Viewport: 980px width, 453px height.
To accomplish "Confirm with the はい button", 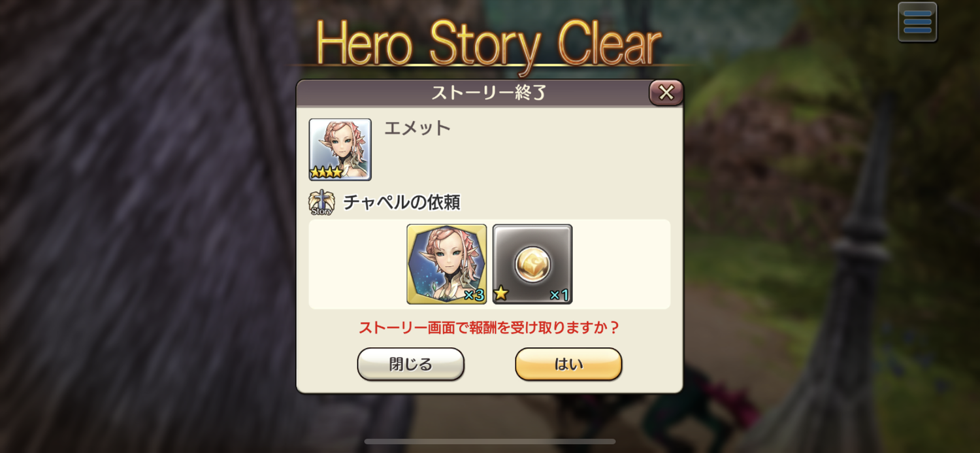I will pyautogui.click(x=568, y=364).
